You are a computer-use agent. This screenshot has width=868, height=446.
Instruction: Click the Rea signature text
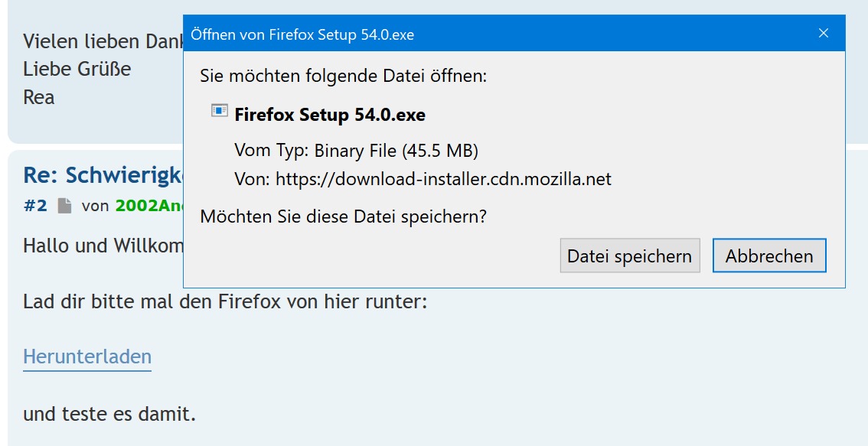[39, 98]
